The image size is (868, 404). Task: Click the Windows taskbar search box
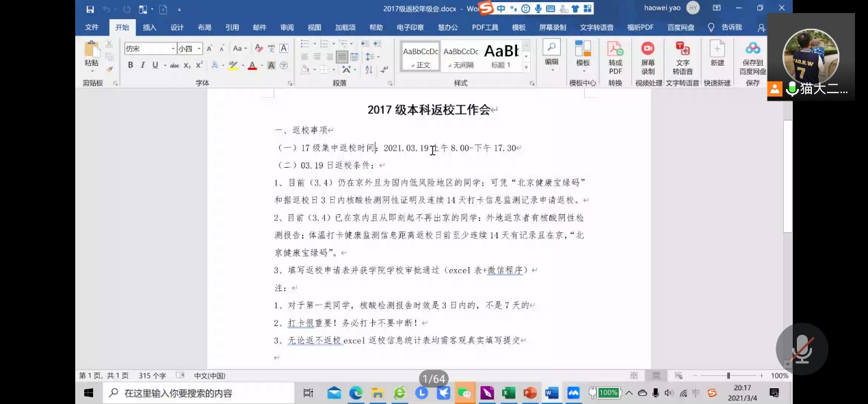pos(198,393)
